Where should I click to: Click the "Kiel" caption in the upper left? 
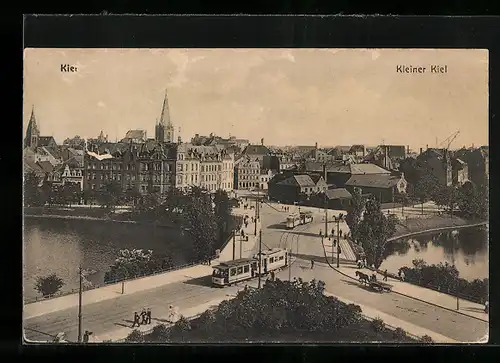pyautogui.click(x=69, y=68)
